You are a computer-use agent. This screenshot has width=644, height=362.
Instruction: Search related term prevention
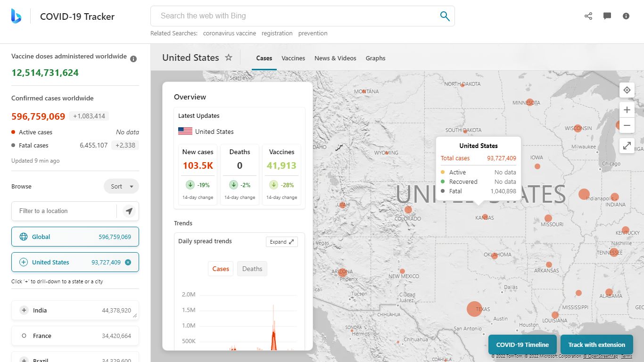pos(313,33)
